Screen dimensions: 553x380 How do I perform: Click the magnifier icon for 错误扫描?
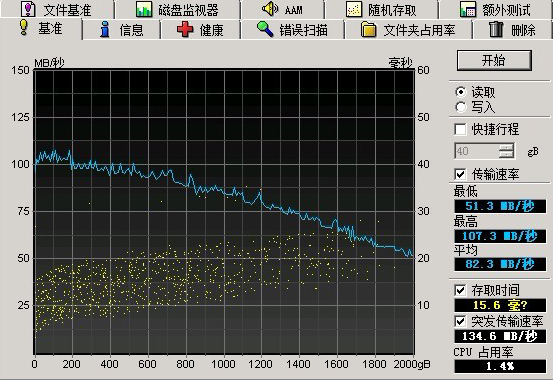pyautogui.click(x=265, y=29)
